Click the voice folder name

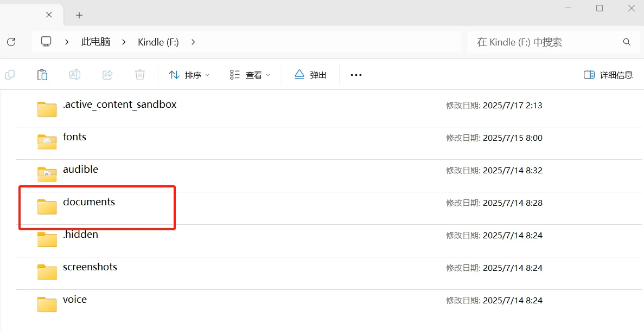point(75,300)
